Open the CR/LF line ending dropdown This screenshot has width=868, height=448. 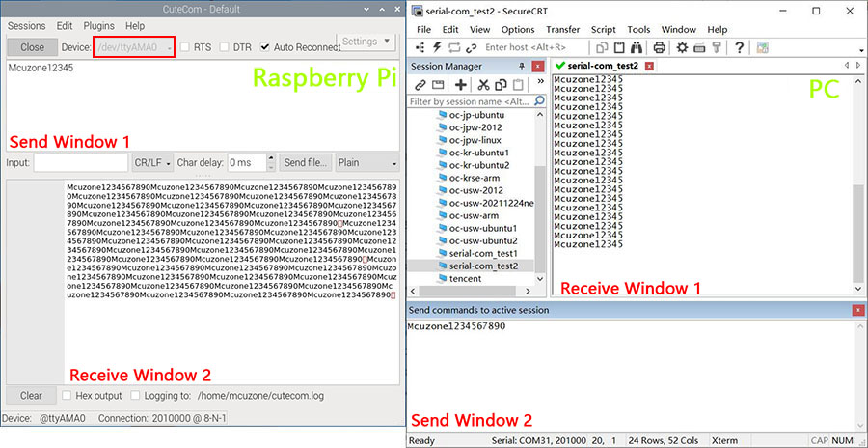(152, 162)
